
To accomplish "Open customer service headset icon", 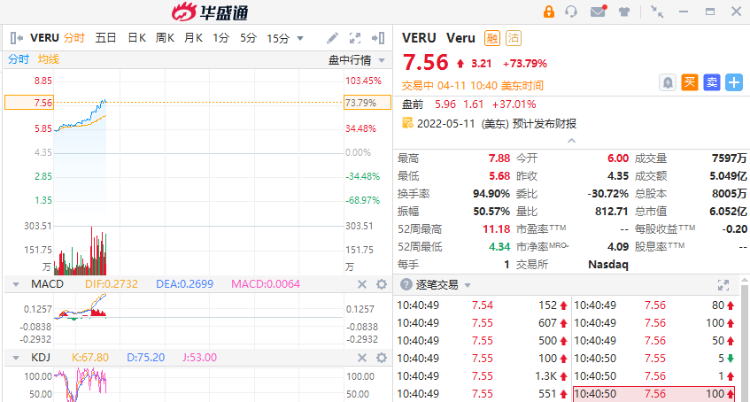I will (571, 11).
